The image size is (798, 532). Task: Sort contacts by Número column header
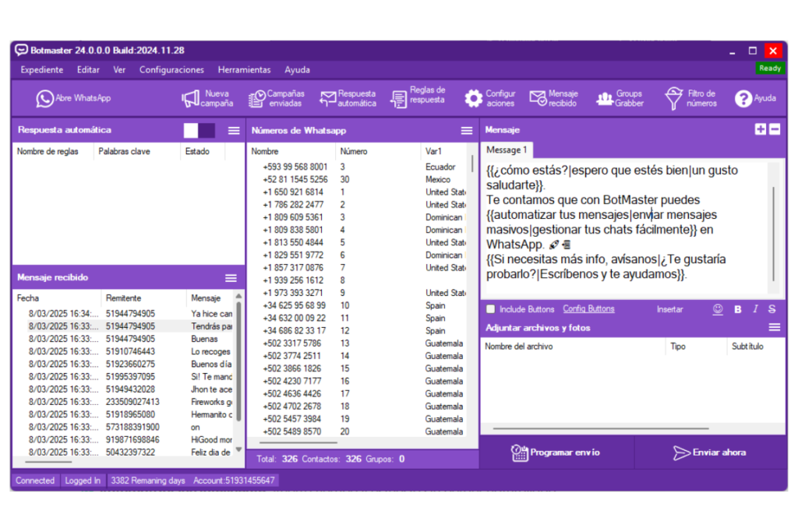tap(354, 151)
